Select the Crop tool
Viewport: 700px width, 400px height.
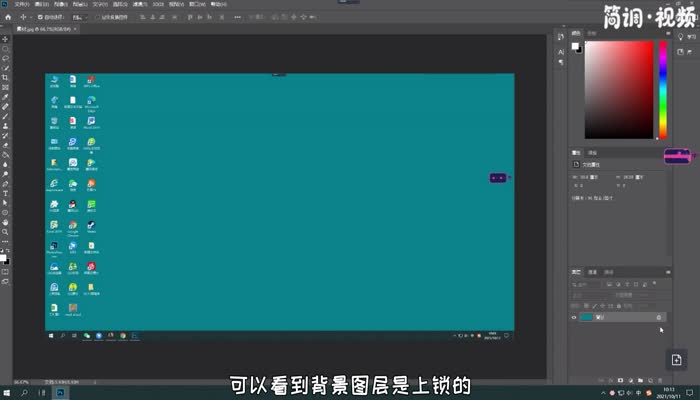coord(5,78)
